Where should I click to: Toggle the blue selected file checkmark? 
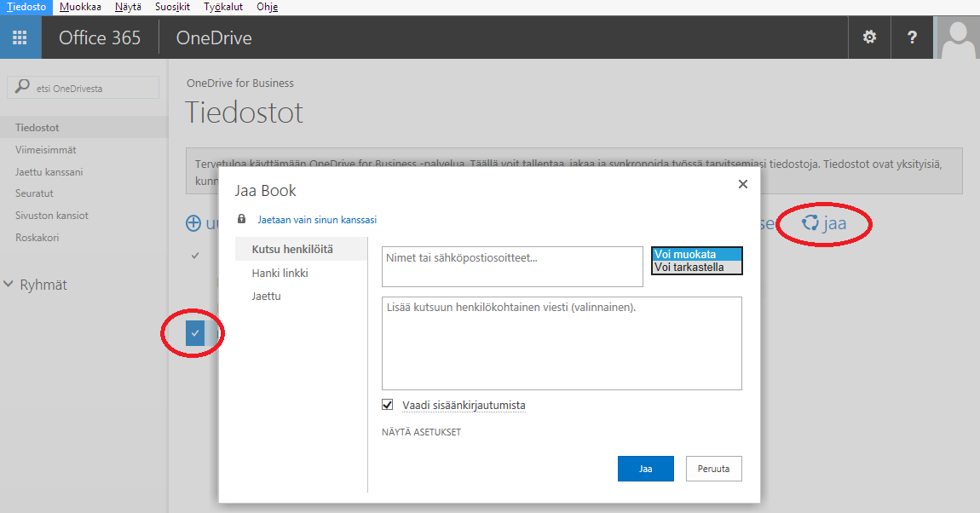195,333
